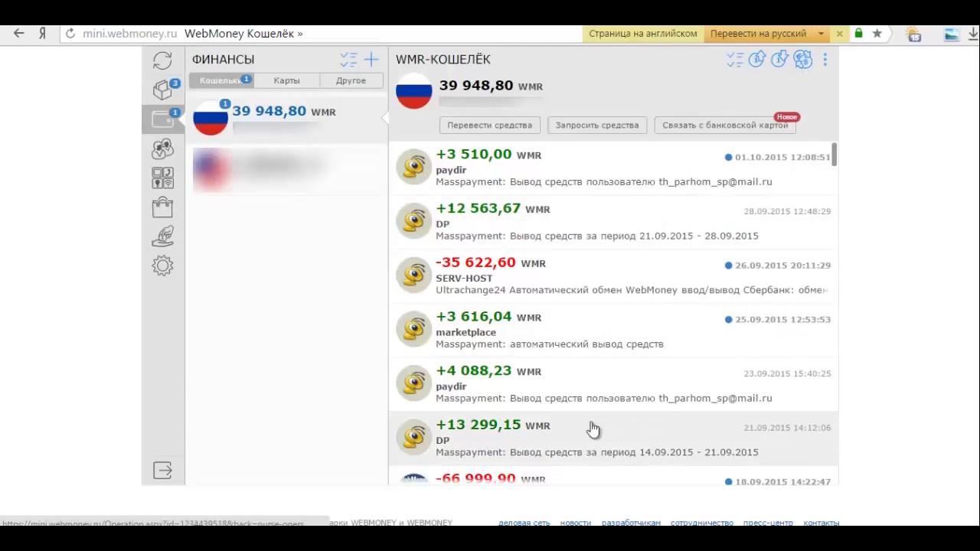Click the Yandex Я browser button
This screenshot has width=980, height=551.
43,34
